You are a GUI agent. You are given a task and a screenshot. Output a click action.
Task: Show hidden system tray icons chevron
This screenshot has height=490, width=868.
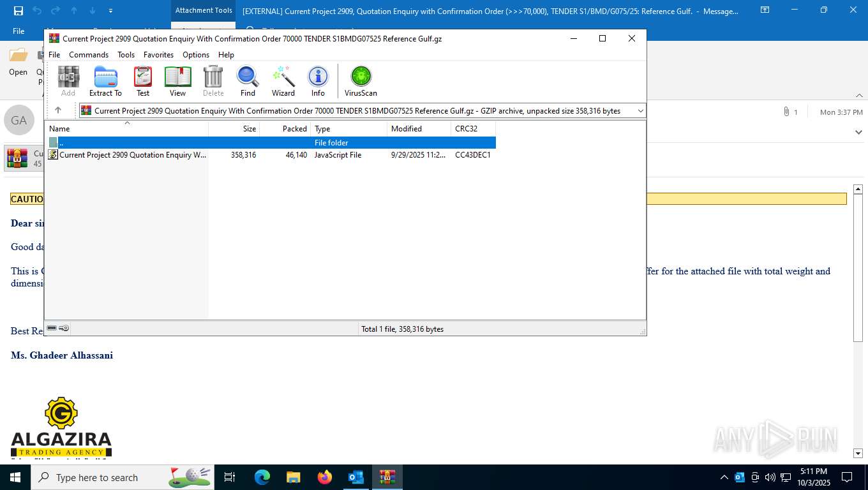[x=724, y=477]
